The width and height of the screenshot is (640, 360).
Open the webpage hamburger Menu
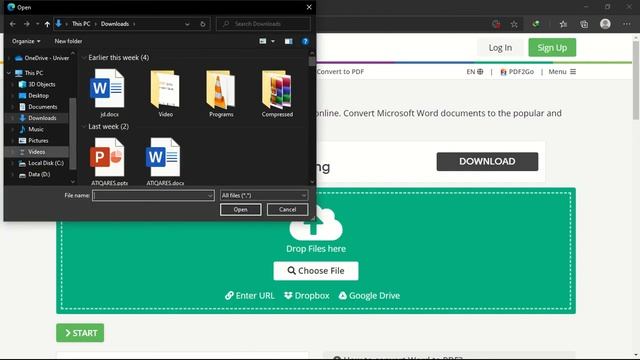point(562,72)
